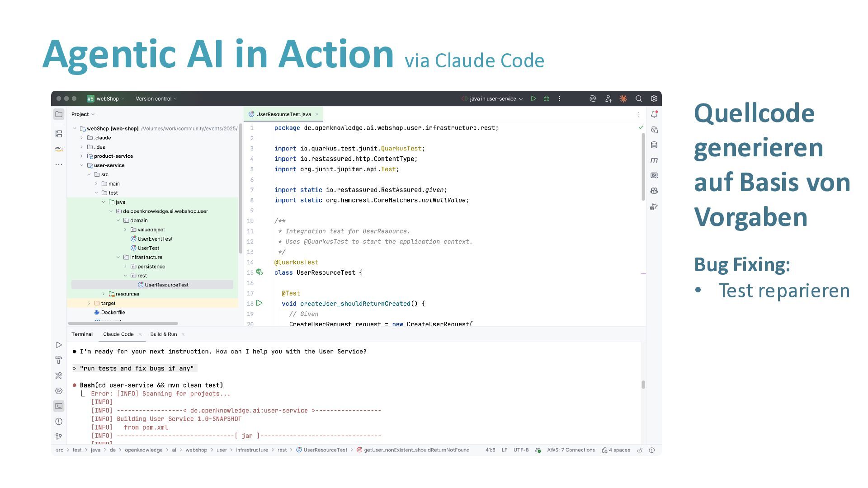Switch to the Build & Run tab
868x488 pixels.
pos(163,334)
